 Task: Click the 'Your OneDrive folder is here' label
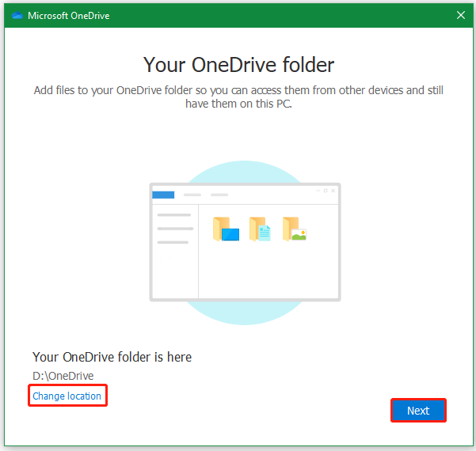coord(112,357)
